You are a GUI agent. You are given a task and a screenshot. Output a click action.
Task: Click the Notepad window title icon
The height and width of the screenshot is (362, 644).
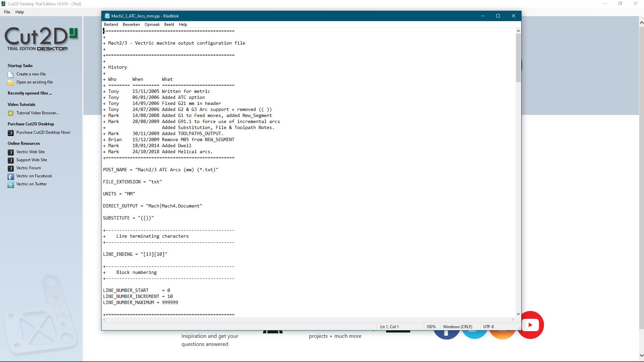tap(107, 16)
